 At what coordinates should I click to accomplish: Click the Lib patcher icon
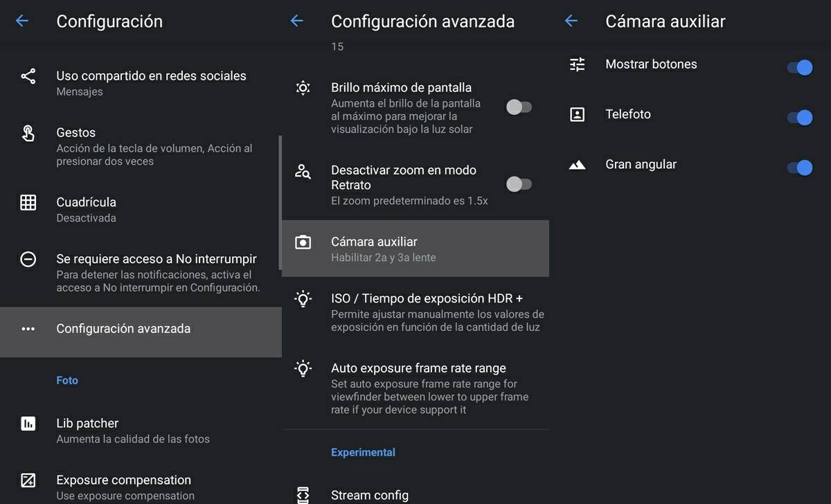pos(28,423)
